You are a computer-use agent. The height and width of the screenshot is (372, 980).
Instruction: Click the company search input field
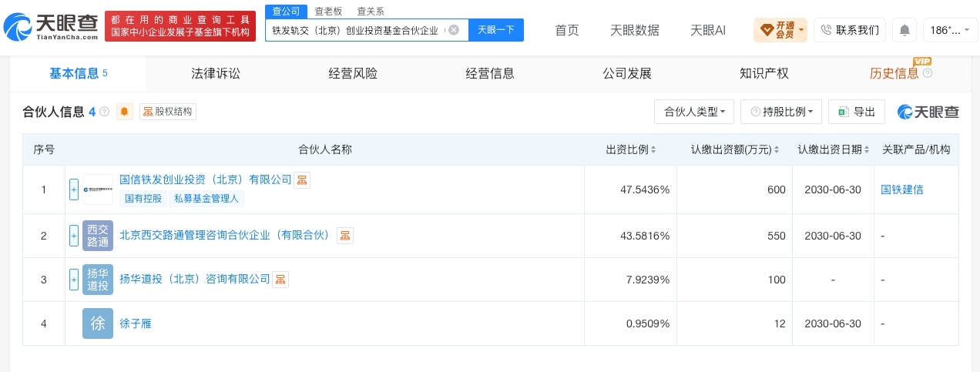[x=359, y=30]
